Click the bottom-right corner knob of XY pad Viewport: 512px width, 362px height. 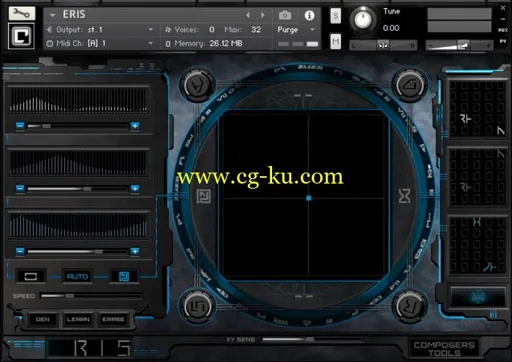pos(410,307)
